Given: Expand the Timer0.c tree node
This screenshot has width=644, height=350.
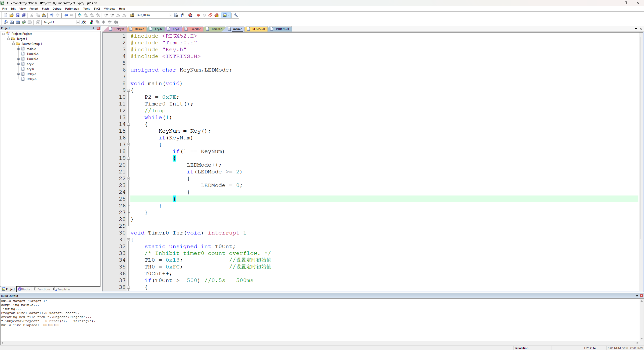Looking at the screenshot, I should pos(18,59).
